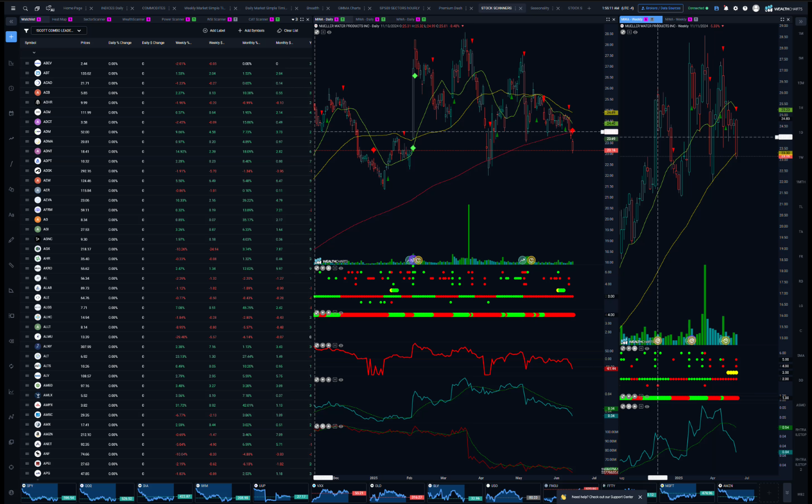Click the search magnifier icon

click(x=25, y=9)
